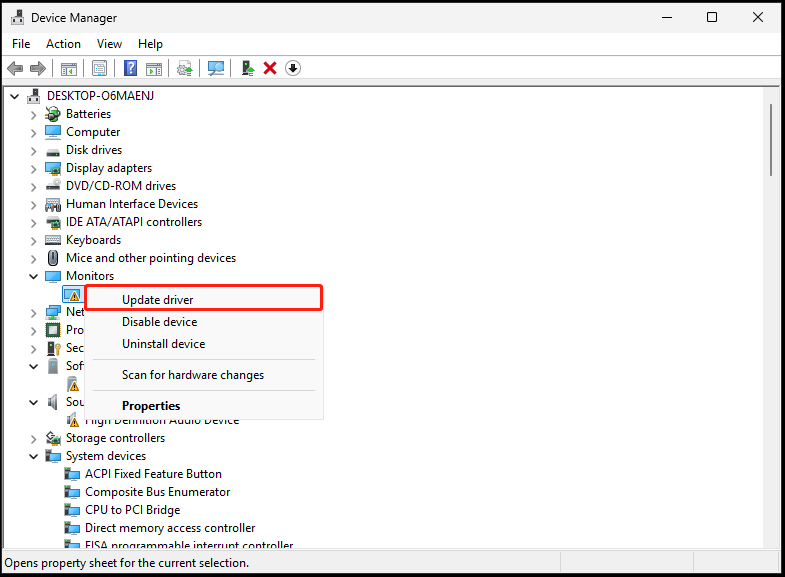Image resolution: width=785 pixels, height=577 pixels.
Task: Click the Batteries category icon
Action: click(x=53, y=114)
